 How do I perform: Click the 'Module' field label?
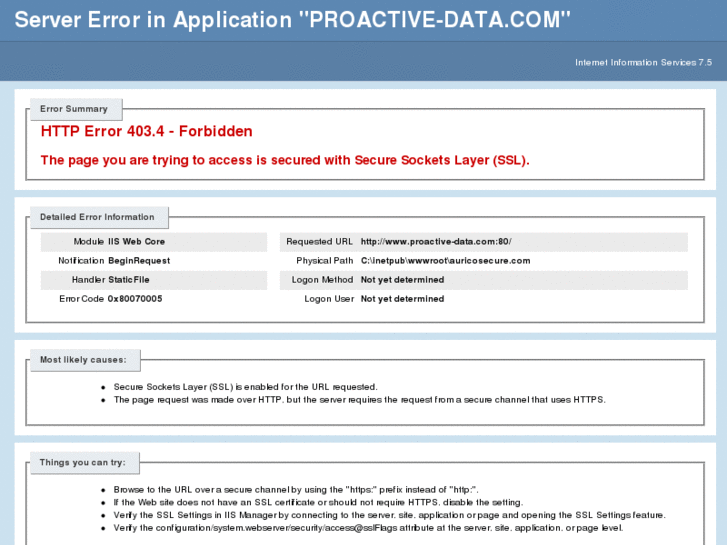click(89, 242)
